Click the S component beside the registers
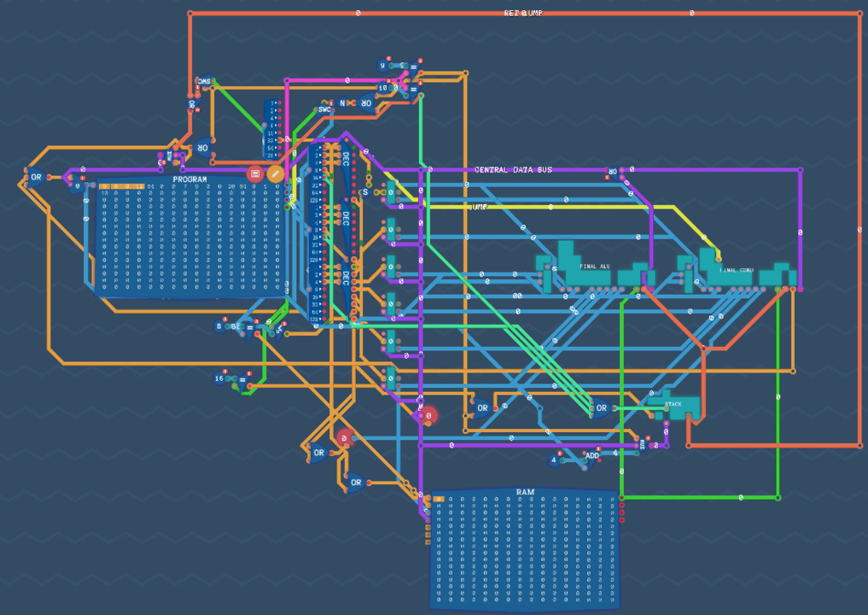868x615 pixels. 365,192
